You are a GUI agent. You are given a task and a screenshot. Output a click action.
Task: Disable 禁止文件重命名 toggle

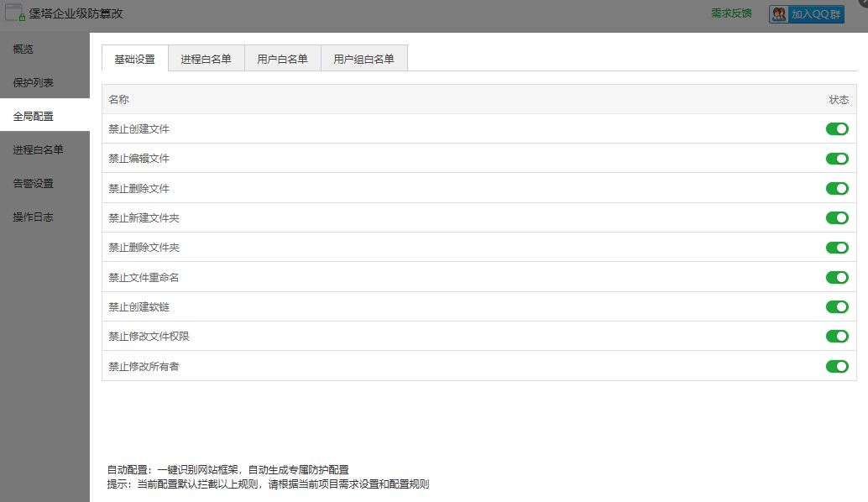tap(836, 277)
